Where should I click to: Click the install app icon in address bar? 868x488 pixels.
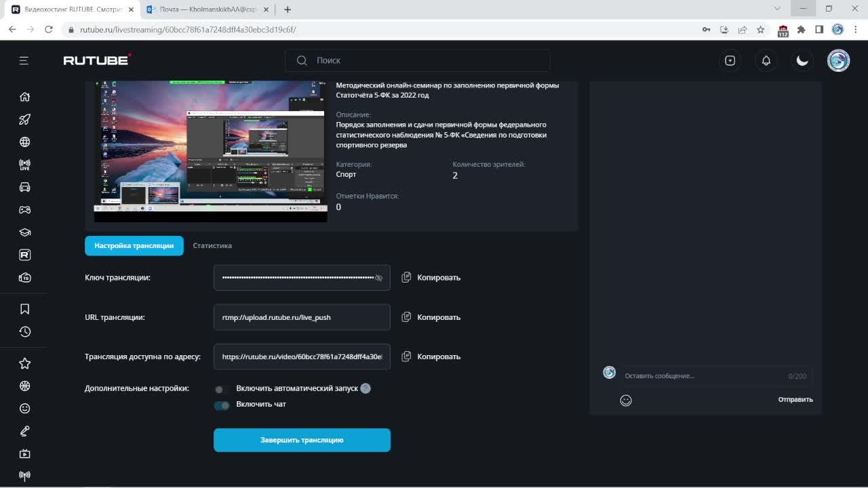(724, 30)
